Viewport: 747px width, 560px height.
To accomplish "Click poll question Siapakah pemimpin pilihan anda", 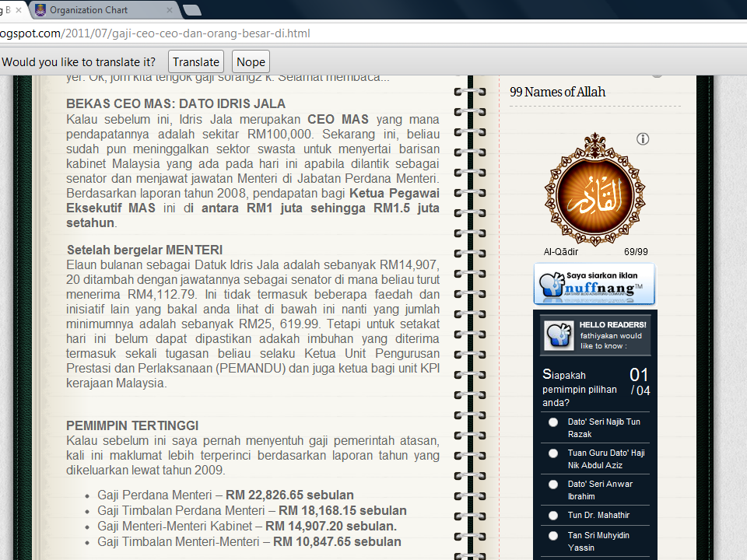I will (579, 388).
